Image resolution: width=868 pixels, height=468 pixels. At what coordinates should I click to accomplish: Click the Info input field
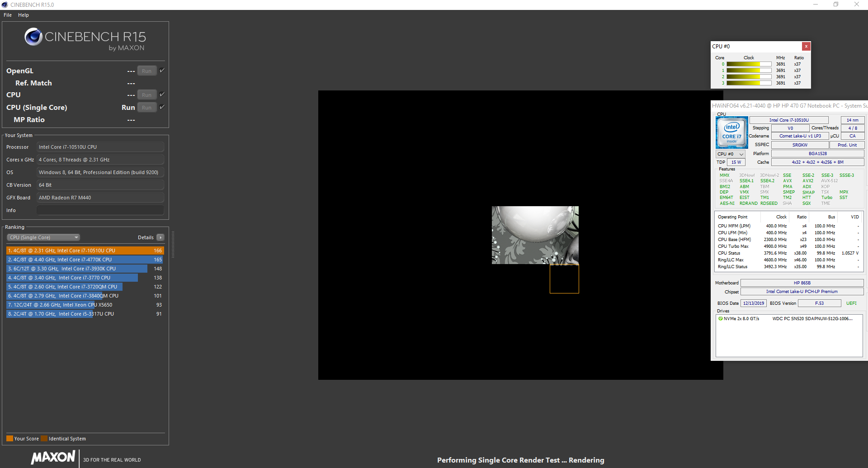(x=100, y=210)
